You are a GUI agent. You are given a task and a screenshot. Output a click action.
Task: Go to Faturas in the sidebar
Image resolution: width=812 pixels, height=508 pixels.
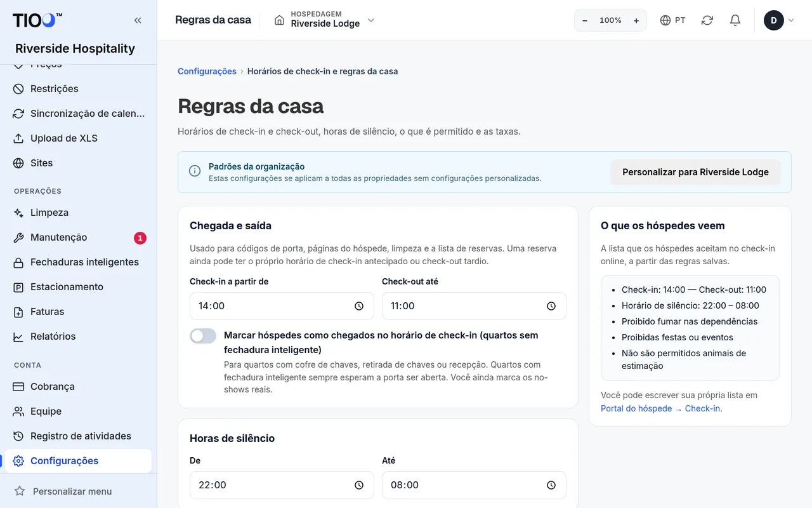click(x=79, y=312)
